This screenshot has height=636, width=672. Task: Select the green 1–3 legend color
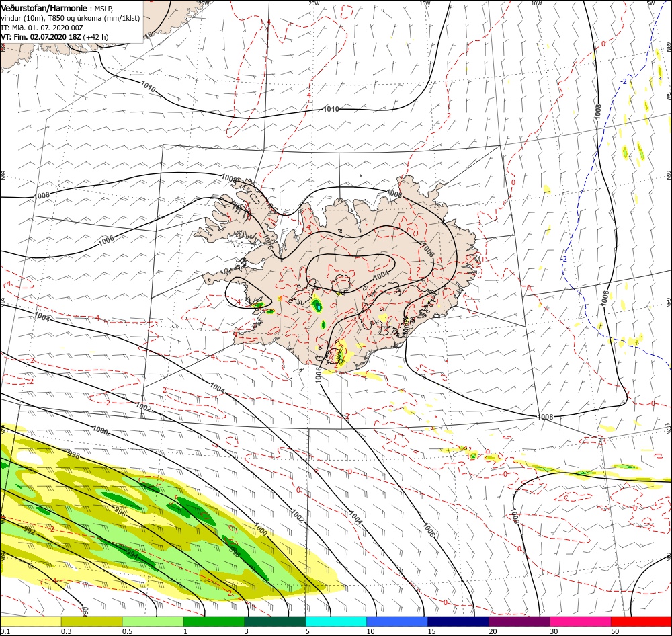pyautogui.click(x=214, y=621)
